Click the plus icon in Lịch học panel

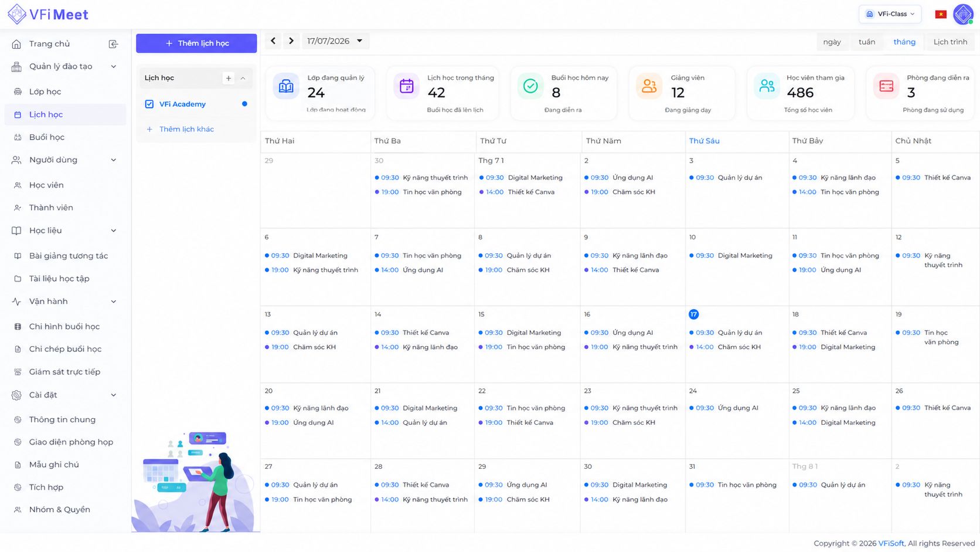point(229,78)
